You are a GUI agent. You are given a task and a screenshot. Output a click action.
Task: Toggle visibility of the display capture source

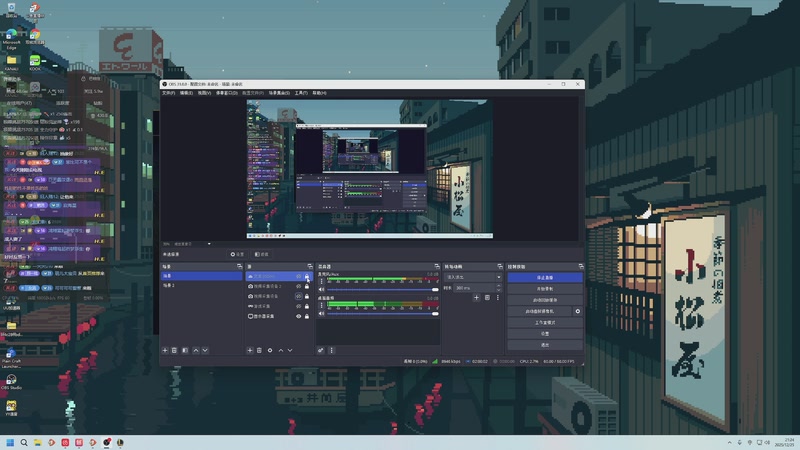click(x=299, y=316)
